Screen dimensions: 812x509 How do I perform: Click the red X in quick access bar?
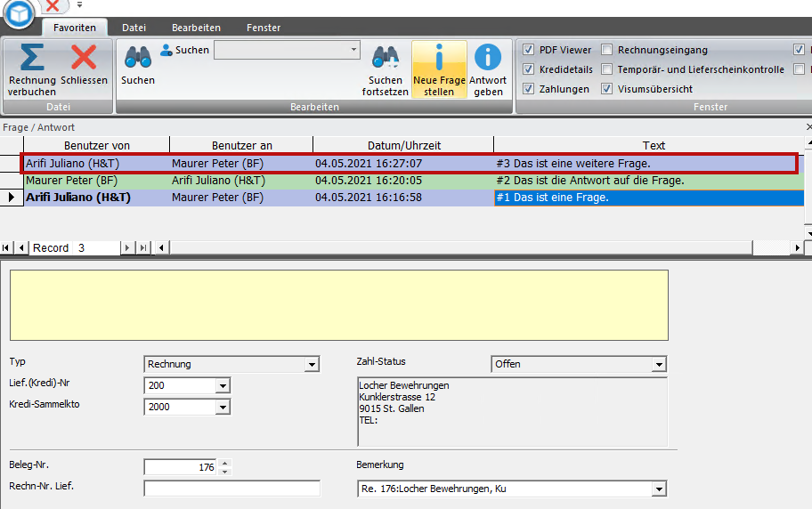pyautogui.click(x=53, y=5)
